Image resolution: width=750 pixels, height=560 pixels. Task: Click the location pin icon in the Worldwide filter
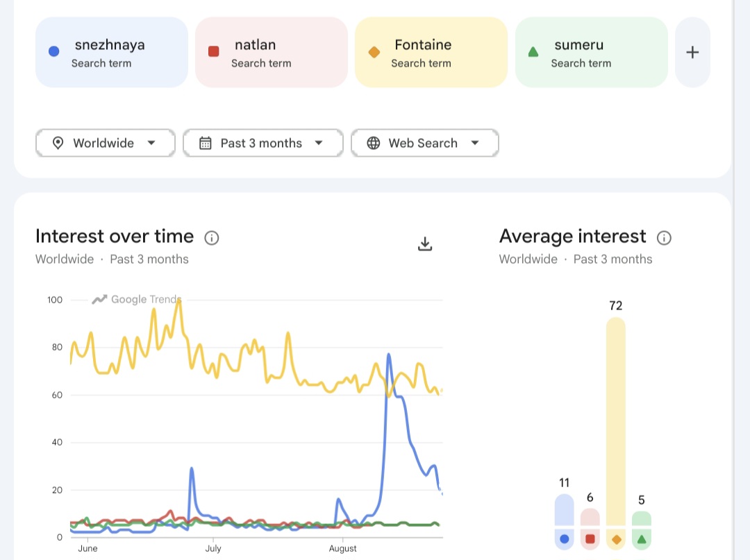click(x=58, y=143)
